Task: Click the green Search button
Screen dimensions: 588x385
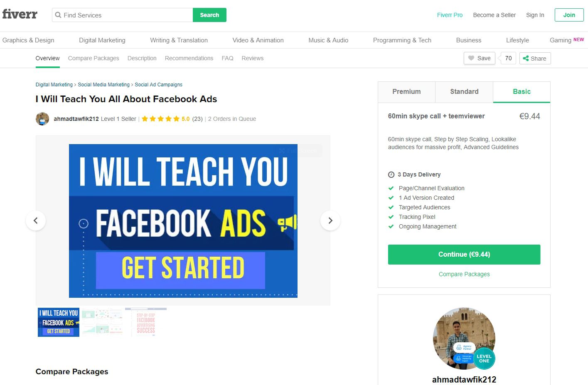Action: 209,15
